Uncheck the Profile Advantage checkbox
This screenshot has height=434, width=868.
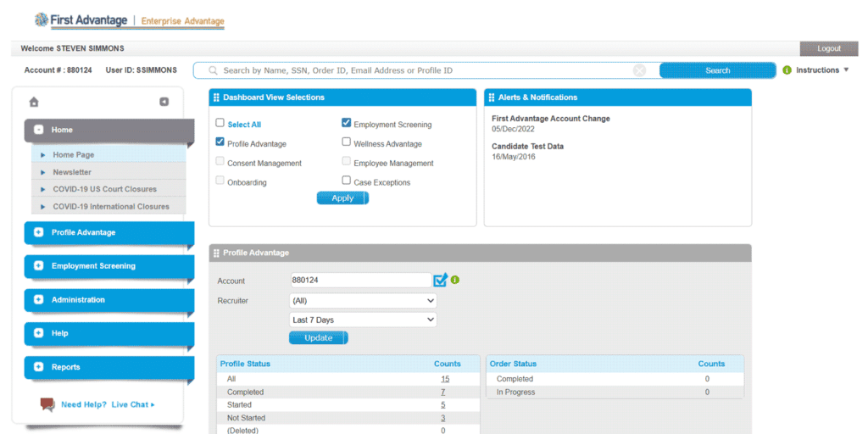tap(220, 142)
